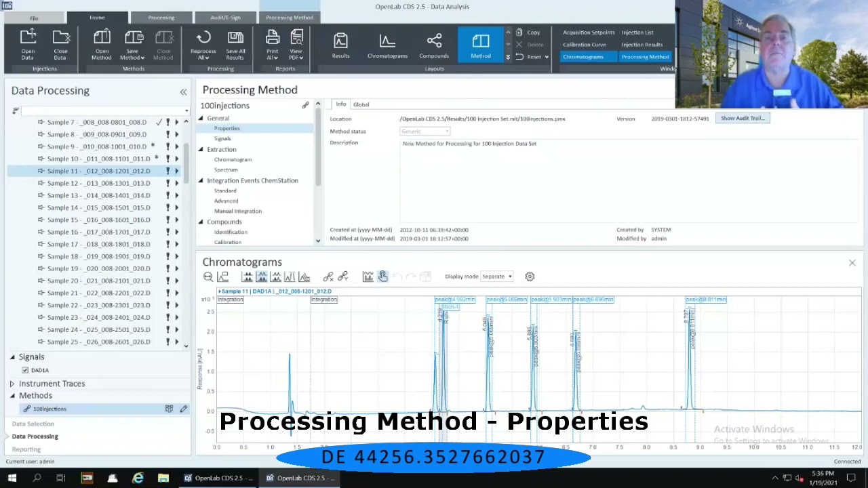Open Display mode dropdown
Image resolution: width=868 pixels, height=488 pixels.
pyautogui.click(x=497, y=277)
